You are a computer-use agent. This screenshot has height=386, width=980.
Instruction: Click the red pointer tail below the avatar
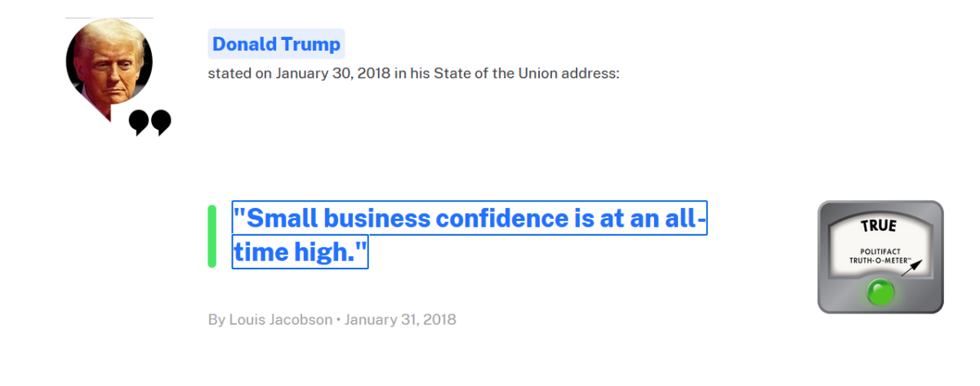coord(105,113)
